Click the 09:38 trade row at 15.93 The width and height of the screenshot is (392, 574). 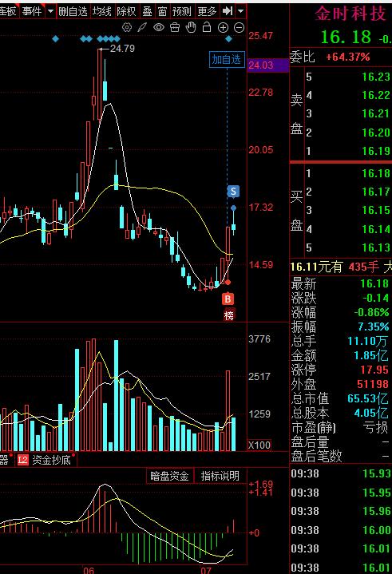tap(341, 473)
